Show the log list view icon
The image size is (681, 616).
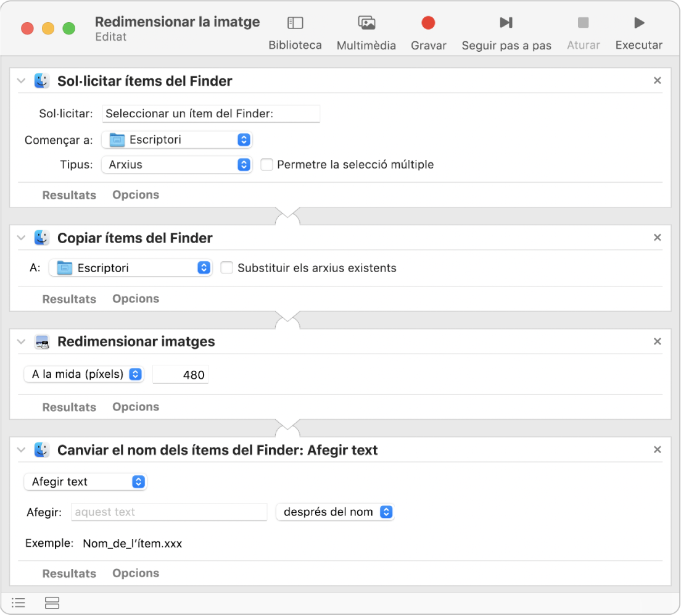pos(19,602)
